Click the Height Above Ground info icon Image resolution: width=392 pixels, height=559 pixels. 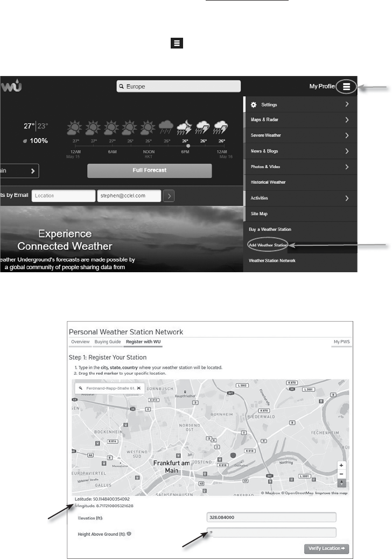point(129,534)
